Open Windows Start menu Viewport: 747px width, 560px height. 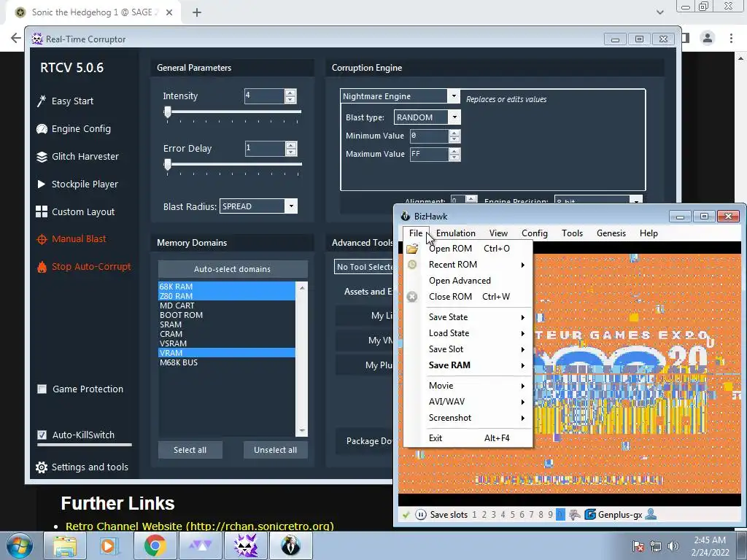coord(19,545)
